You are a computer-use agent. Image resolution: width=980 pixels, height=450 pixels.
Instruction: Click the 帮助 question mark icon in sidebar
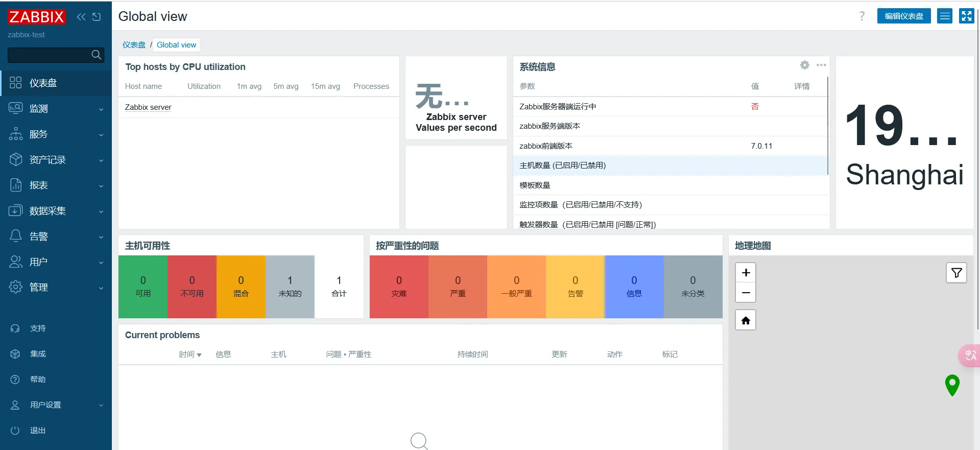click(x=15, y=380)
